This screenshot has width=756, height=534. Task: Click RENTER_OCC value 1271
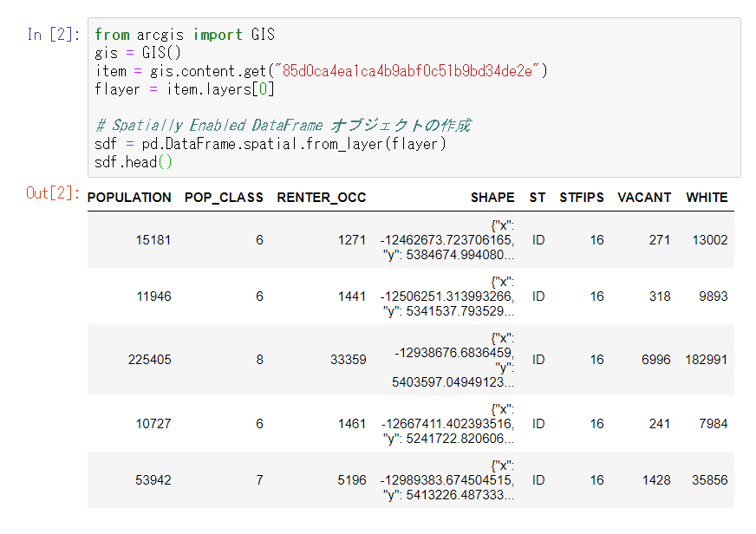[351, 240]
